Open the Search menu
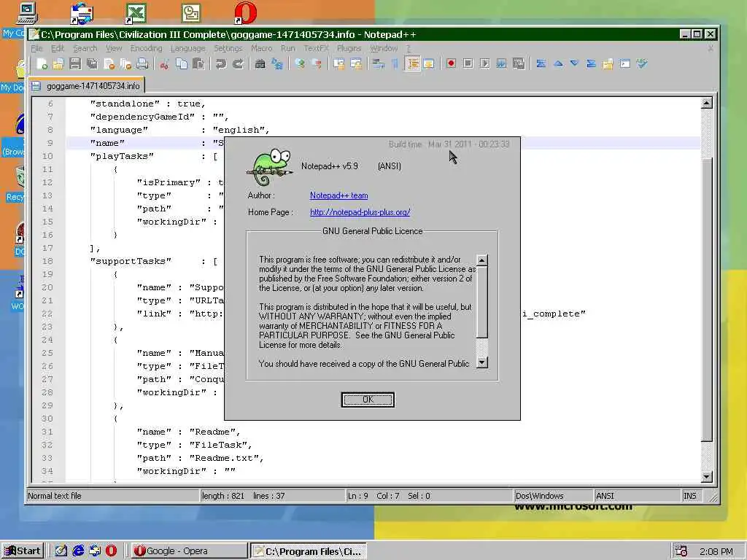Viewport: 747px width, 560px height. (x=85, y=48)
